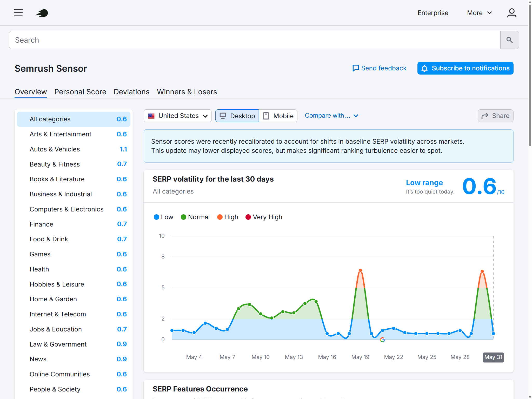The height and width of the screenshot is (399, 532).
Task: Select the Health category
Action: click(74, 269)
